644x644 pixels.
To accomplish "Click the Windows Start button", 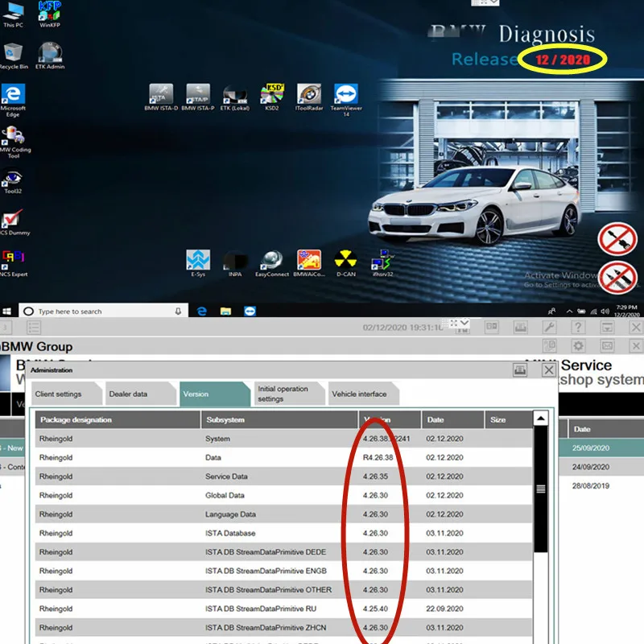I will (x=7, y=311).
